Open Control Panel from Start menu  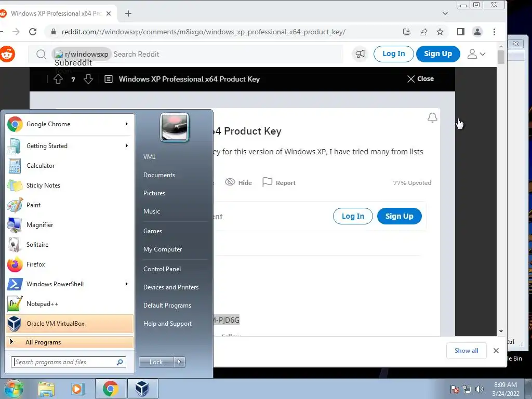(x=162, y=269)
